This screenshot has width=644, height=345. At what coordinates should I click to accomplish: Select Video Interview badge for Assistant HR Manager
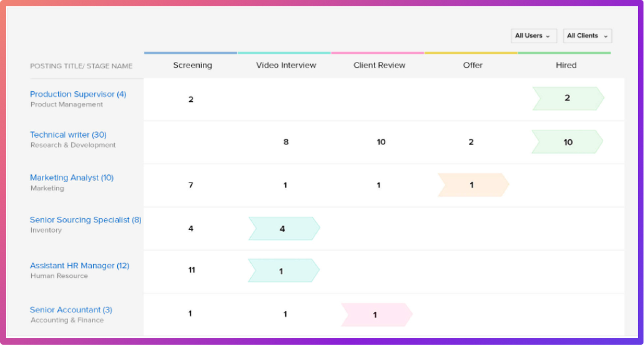pyautogui.click(x=284, y=271)
